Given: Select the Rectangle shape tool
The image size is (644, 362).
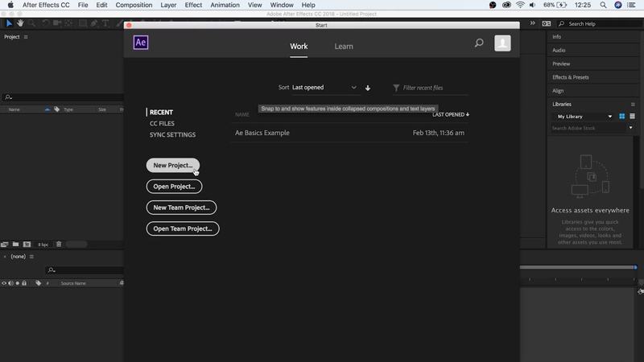Looking at the screenshot, I should (83, 23).
